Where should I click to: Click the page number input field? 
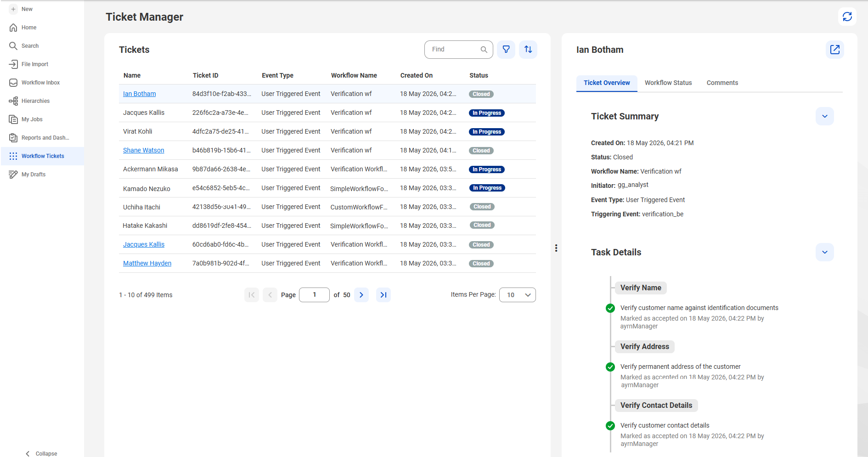pyautogui.click(x=314, y=295)
